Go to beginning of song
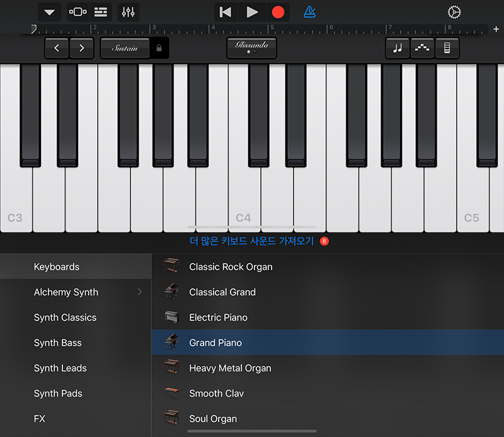 (225, 12)
